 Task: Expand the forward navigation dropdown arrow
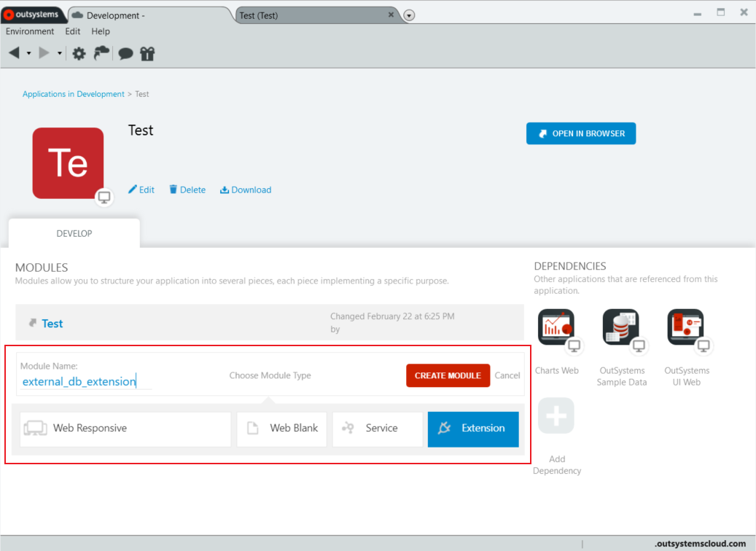pyautogui.click(x=58, y=53)
